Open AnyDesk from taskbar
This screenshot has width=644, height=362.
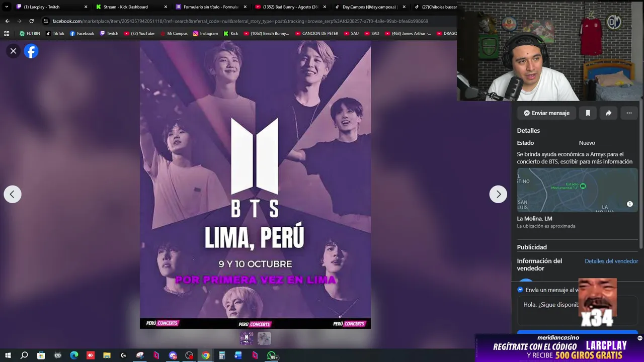tap(91, 355)
